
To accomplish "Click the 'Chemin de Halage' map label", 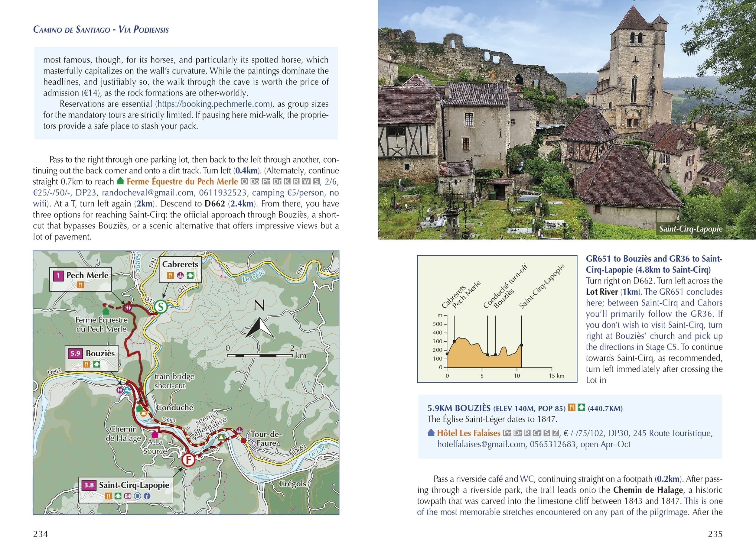I will (x=123, y=434).
